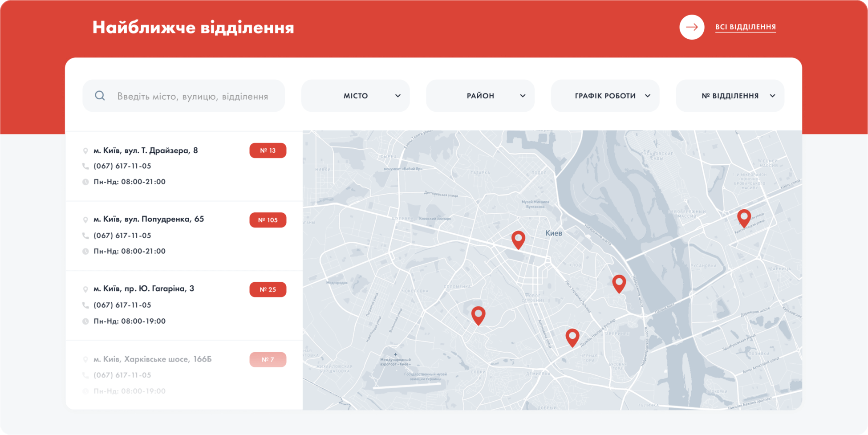Open the ВСІ ВІДДІЛЕННЯ link
This screenshot has width=868, height=435.
tap(745, 27)
